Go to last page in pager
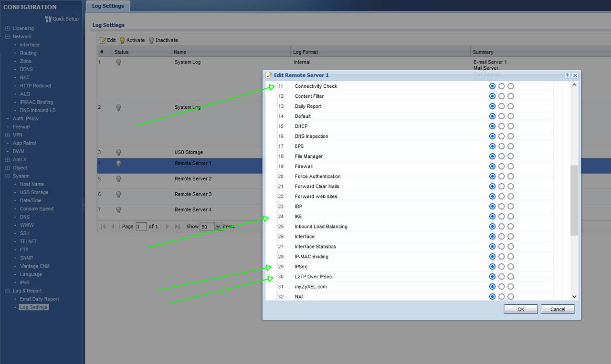 pyautogui.click(x=177, y=227)
